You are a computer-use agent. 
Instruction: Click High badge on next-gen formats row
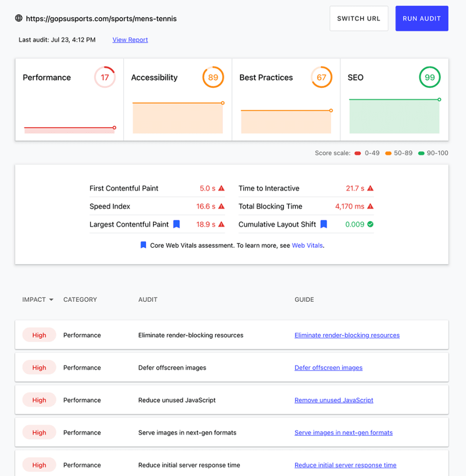point(39,432)
